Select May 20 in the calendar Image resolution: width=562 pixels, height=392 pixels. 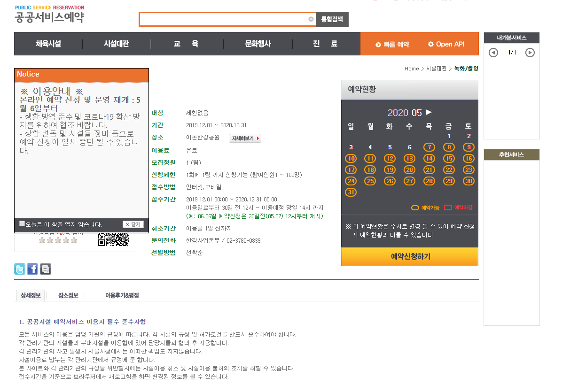coord(410,169)
